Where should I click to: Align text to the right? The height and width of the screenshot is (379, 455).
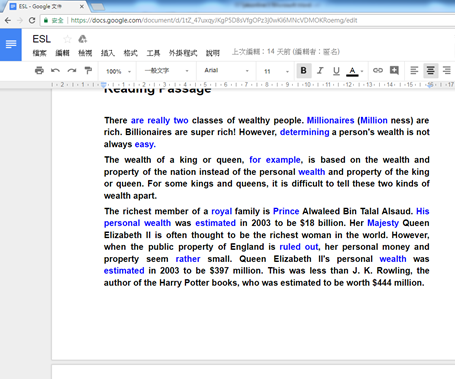pos(447,71)
